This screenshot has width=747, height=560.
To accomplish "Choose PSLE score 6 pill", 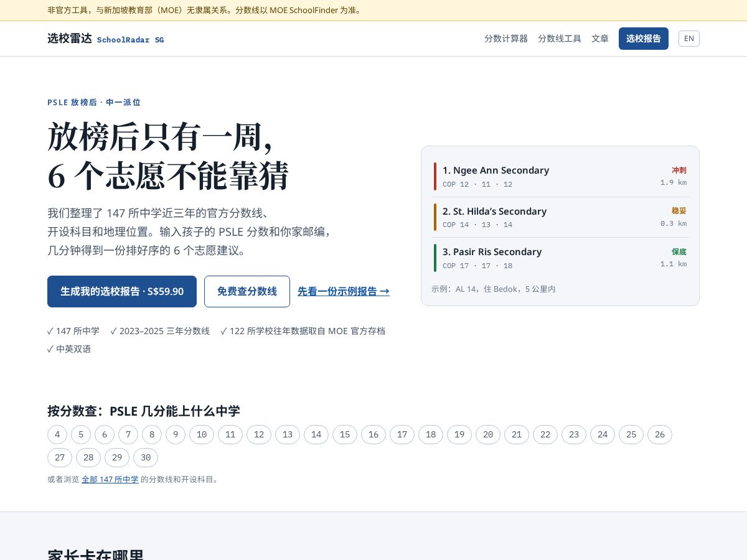I will click(105, 434).
